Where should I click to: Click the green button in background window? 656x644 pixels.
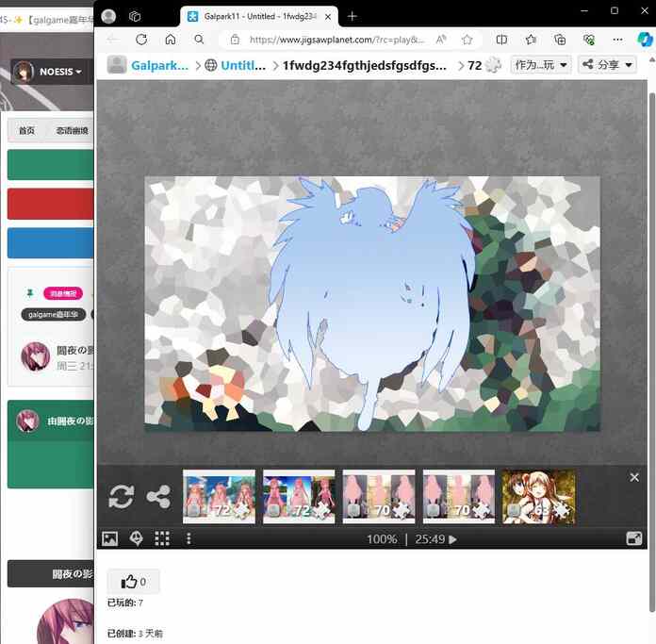click(x=50, y=165)
